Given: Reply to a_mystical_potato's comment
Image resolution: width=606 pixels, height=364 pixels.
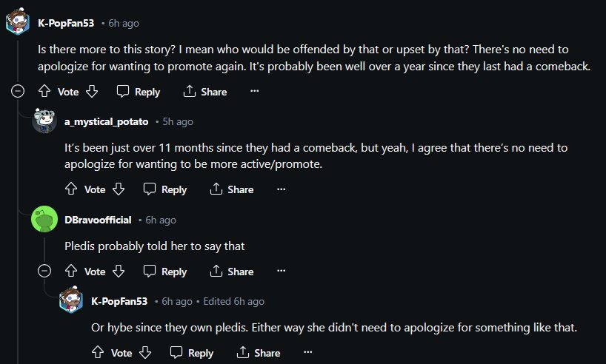Looking at the screenshot, I should pyautogui.click(x=165, y=189).
